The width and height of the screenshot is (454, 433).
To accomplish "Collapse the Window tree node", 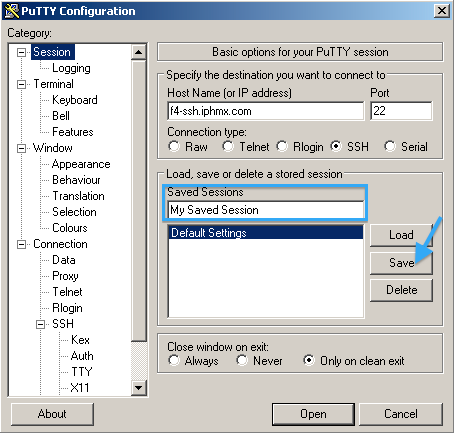I will coord(21,148).
